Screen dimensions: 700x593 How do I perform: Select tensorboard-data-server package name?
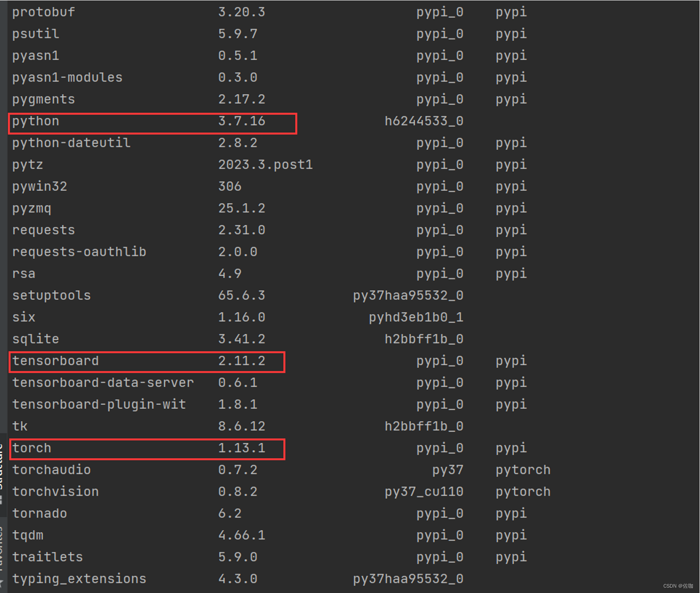(x=103, y=383)
